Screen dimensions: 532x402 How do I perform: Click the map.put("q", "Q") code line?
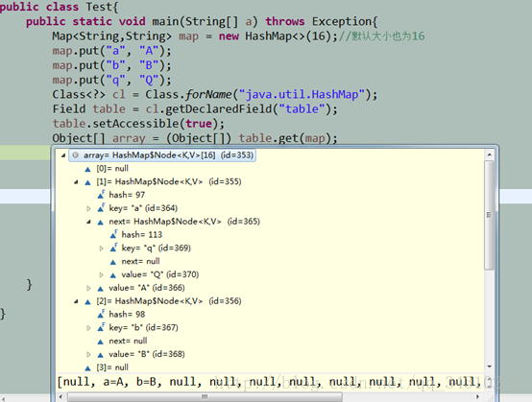click(x=112, y=80)
